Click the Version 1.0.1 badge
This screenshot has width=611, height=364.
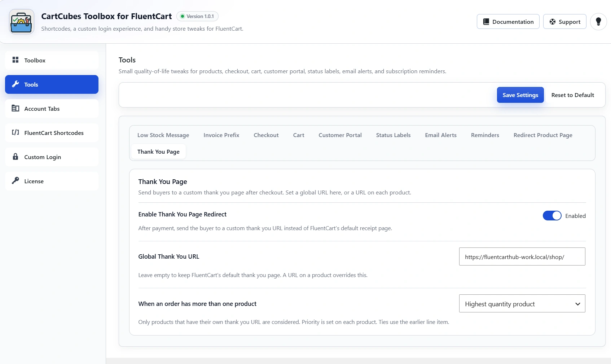click(x=197, y=16)
